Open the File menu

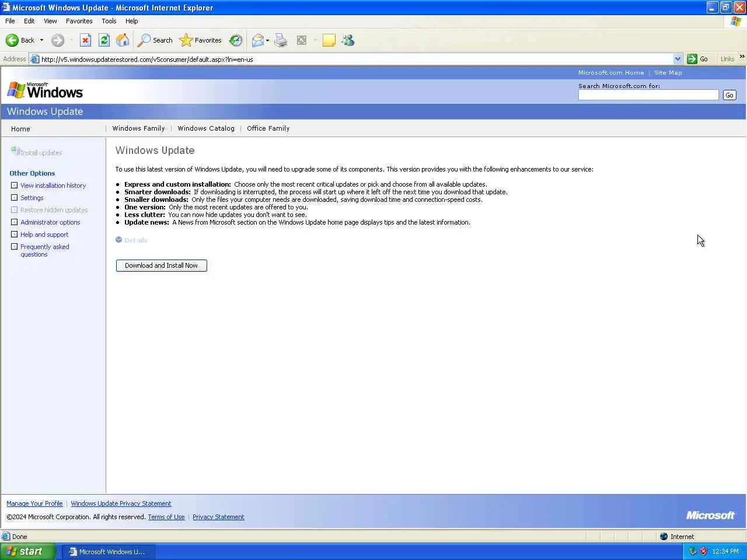10,21
